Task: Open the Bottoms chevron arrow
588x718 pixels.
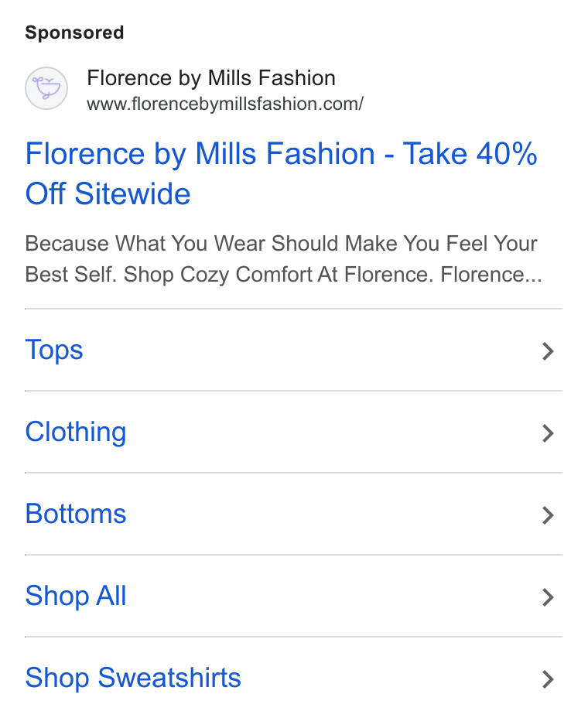Action: point(549,515)
